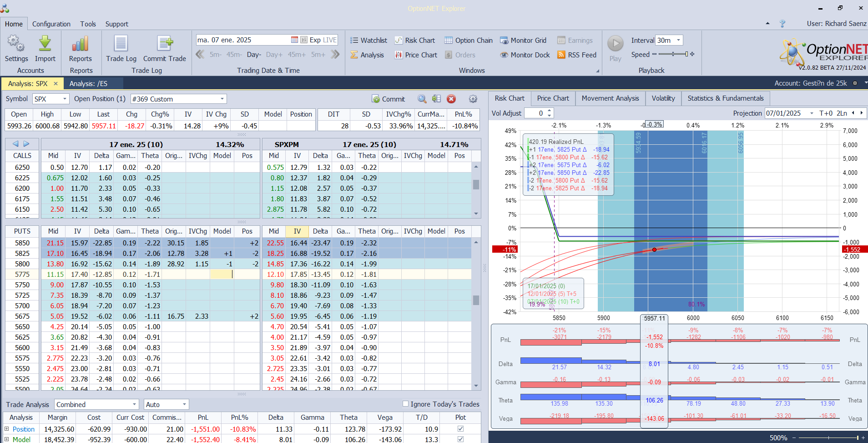The width and height of the screenshot is (868, 443).
Task: Open the Watchlist window
Action: tap(368, 41)
